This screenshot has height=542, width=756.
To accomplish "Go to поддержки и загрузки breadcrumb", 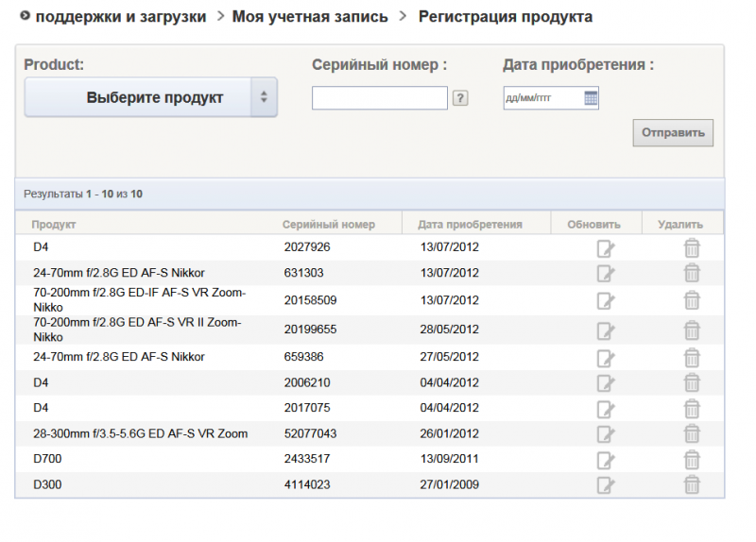I will [121, 16].
